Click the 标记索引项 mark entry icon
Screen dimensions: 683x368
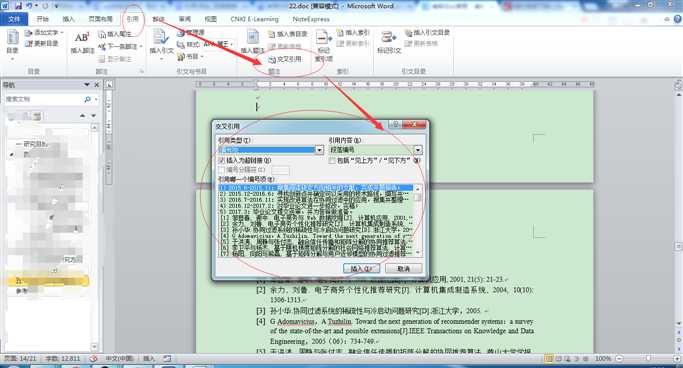coord(323,38)
